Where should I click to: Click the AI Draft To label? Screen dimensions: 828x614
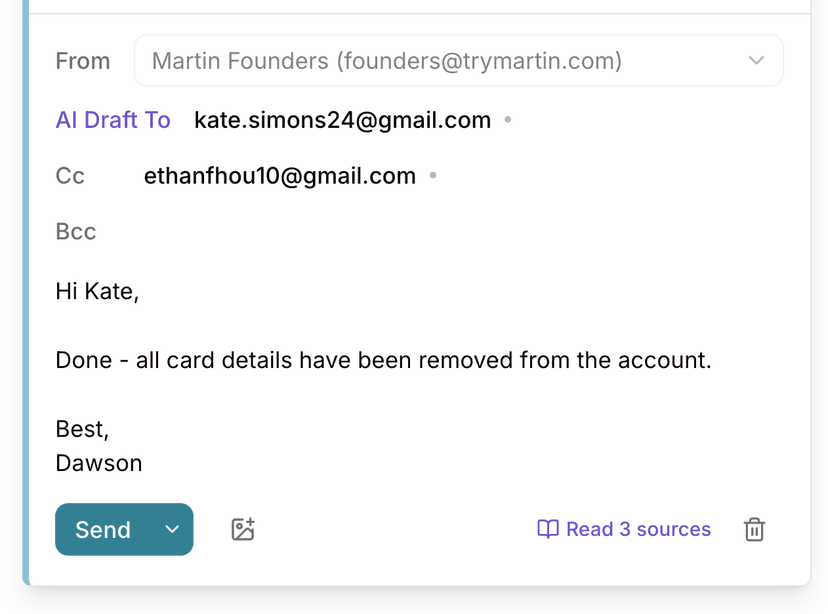(x=113, y=120)
